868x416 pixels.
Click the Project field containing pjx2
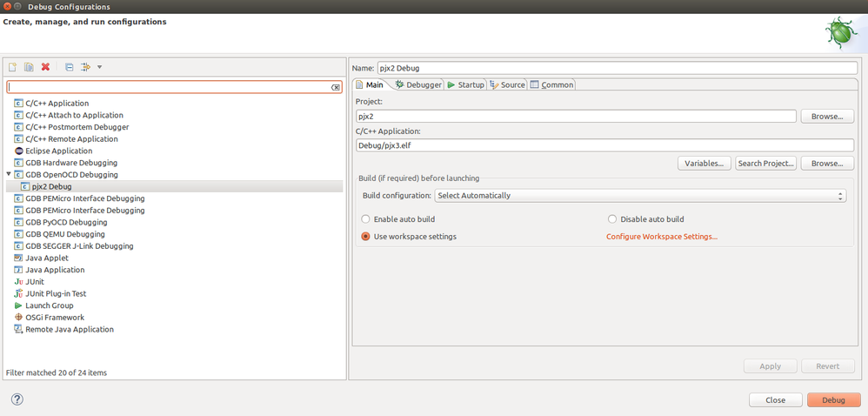coord(576,117)
